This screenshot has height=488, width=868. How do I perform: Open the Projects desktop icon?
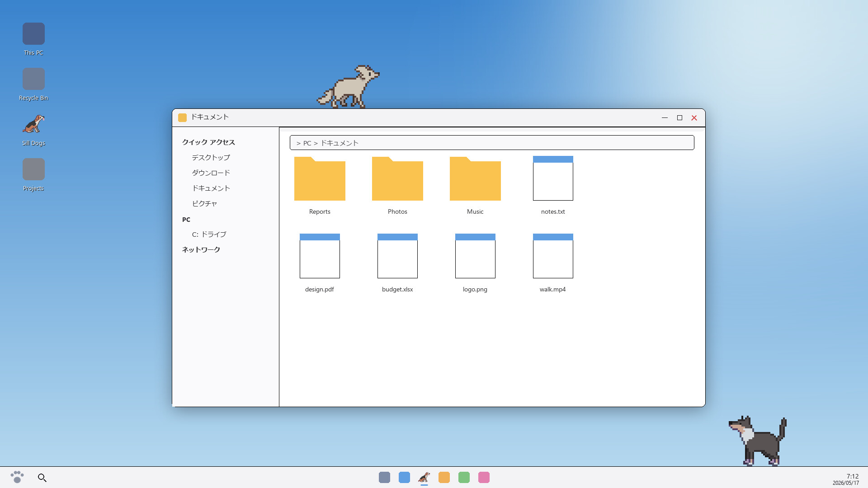coord(33,169)
